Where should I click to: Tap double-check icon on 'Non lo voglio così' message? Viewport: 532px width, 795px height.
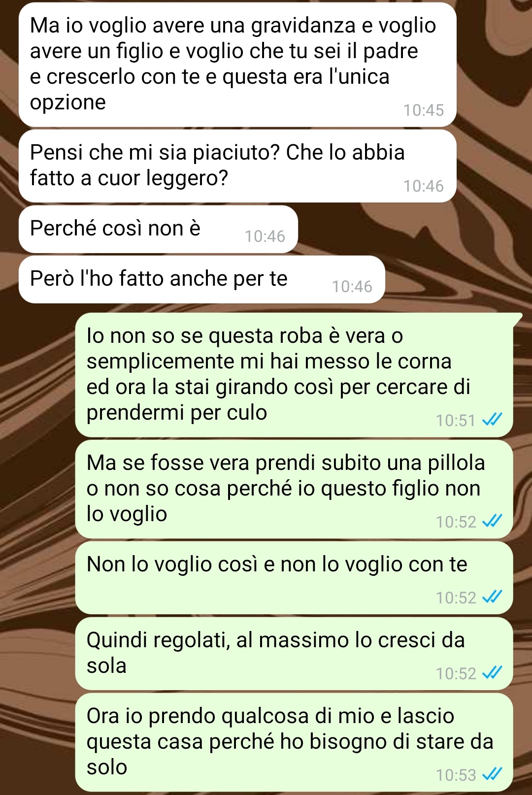(x=492, y=597)
